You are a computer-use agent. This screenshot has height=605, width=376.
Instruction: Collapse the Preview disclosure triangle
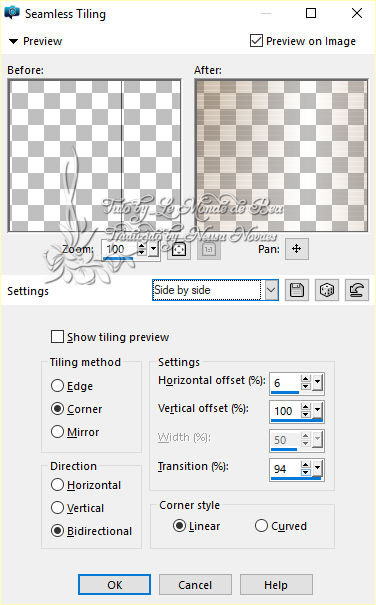point(14,41)
